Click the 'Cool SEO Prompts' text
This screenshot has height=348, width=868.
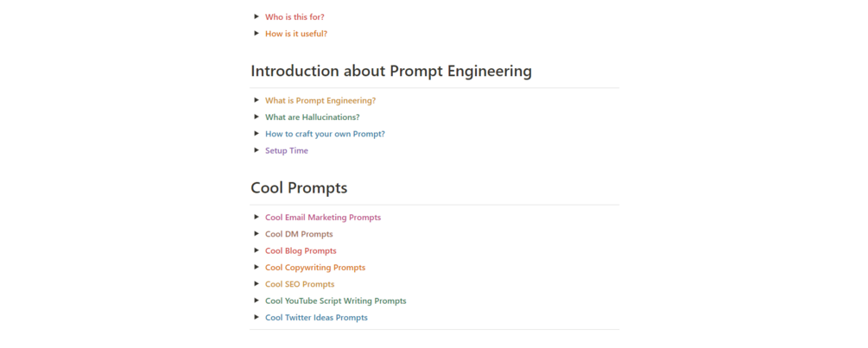click(x=299, y=284)
